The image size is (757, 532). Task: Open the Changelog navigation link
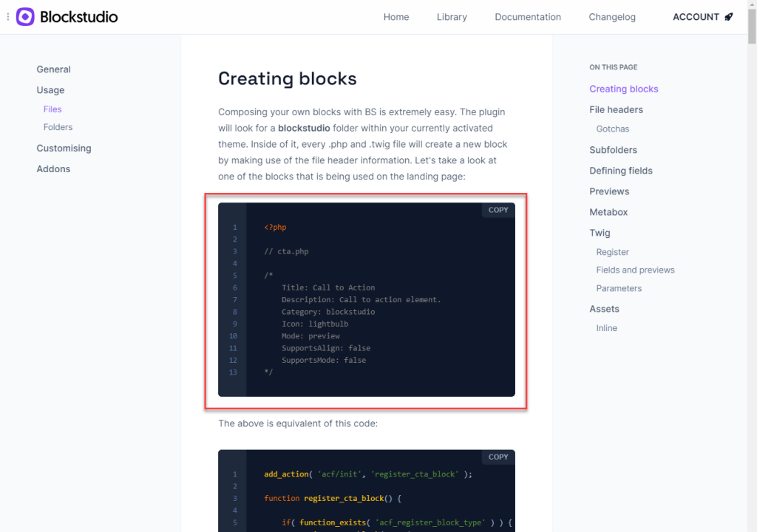click(x=611, y=17)
